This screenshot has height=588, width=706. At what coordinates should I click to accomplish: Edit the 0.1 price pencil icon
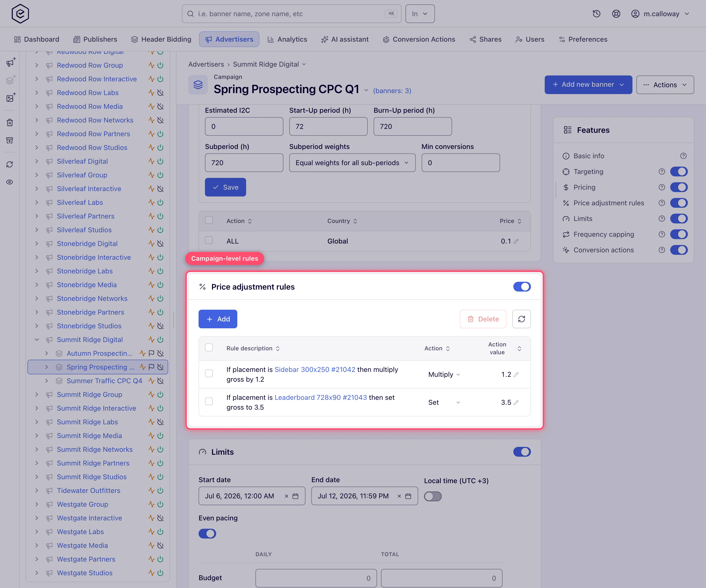(516, 241)
